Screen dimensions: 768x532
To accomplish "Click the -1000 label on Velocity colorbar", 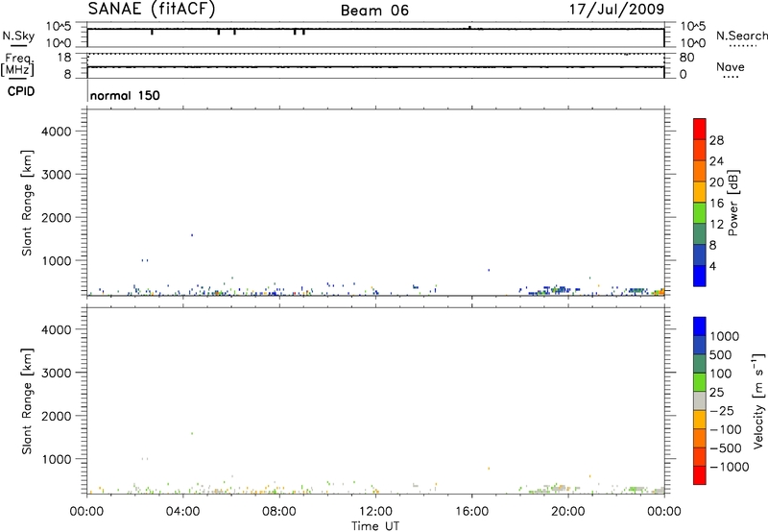I will click(730, 467).
